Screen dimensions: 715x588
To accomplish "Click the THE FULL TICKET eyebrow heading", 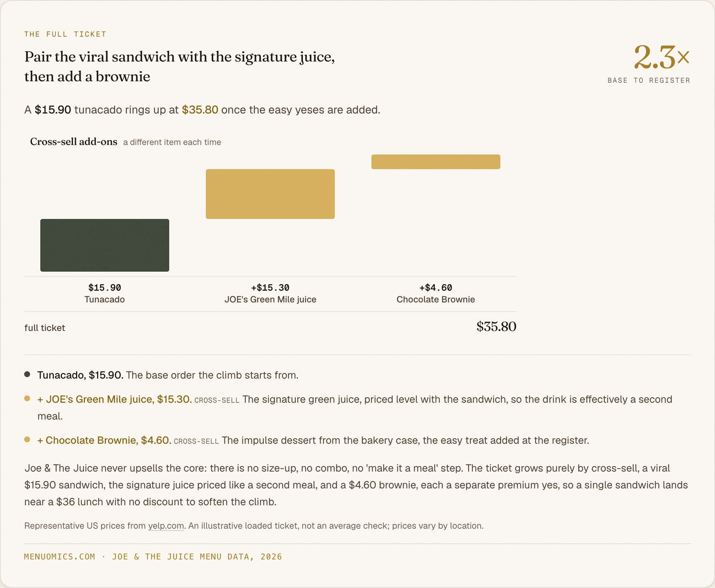I will click(x=65, y=34).
